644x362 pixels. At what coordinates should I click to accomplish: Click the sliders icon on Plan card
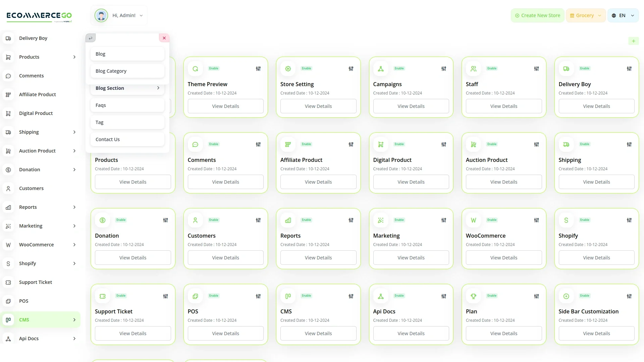click(536, 296)
